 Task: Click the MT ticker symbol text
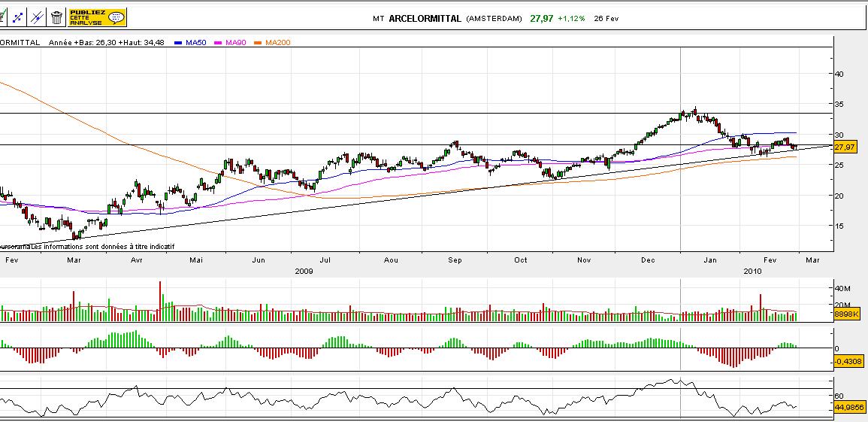coord(379,18)
